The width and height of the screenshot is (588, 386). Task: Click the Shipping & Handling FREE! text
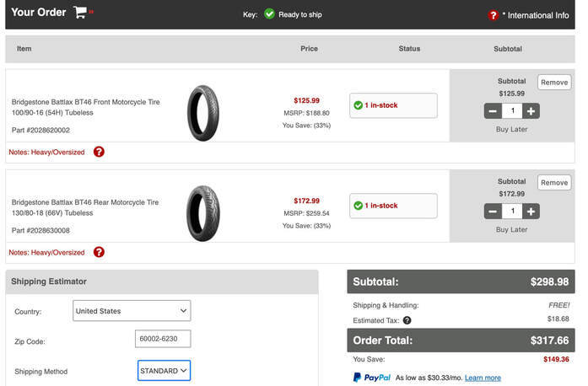tap(558, 305)
